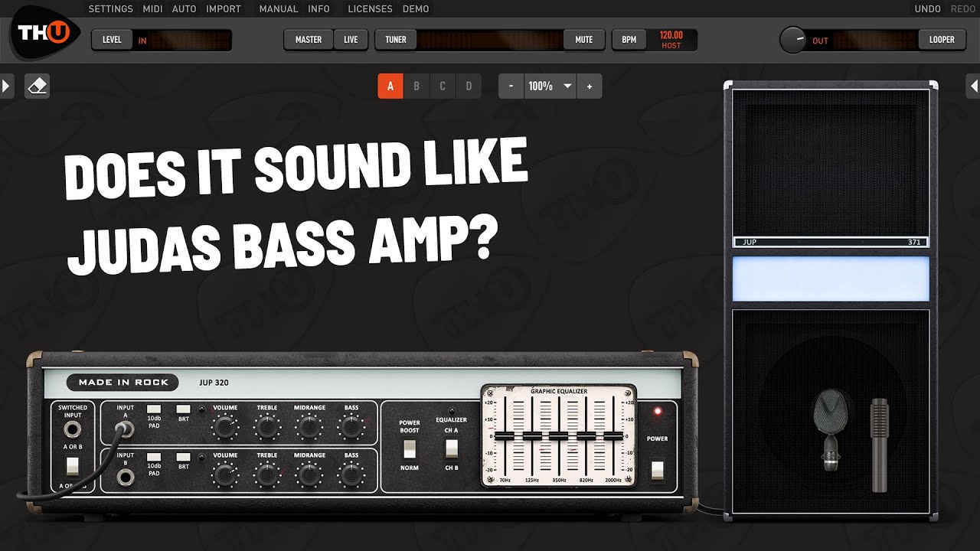Open the MANUAL menu item
This screenshot has width=980, height=551.
click(x=279, y=9)
